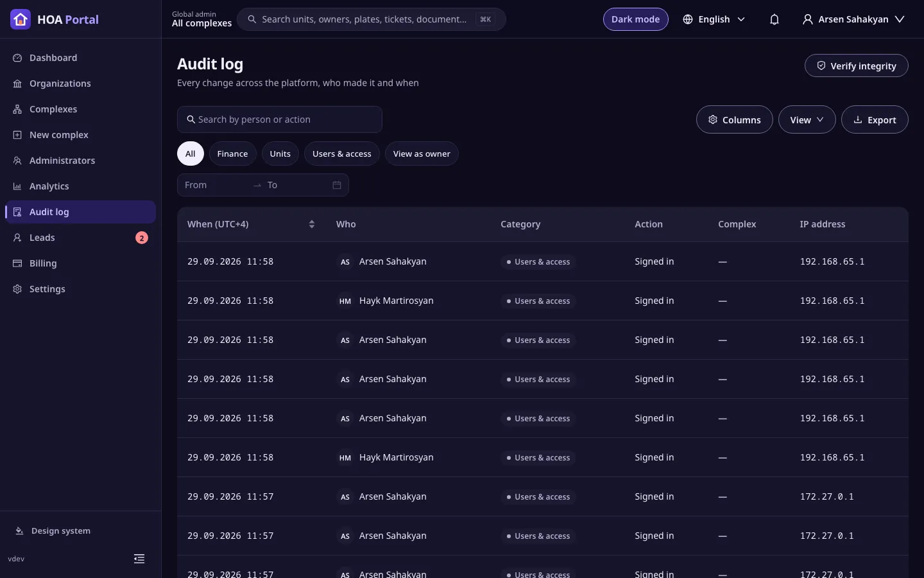This screenshot has height=578, width=924.
Task: Click the user profile icon next to Arsen Sahakyan
Action: tap(808, 19)
